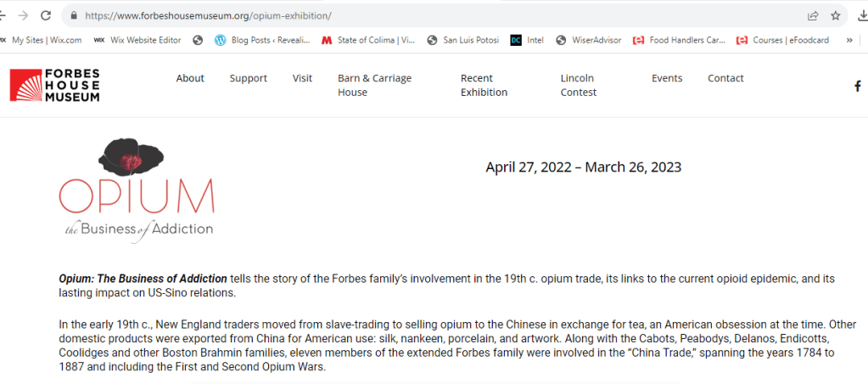Open the Support navigation item
868x384 pixels.
coord(248,78)
